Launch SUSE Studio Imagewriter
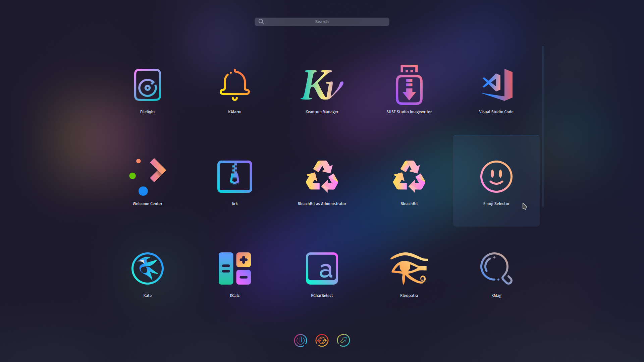Image resolution: width=644 pixels, height=362 pixels. click(409, 85)
